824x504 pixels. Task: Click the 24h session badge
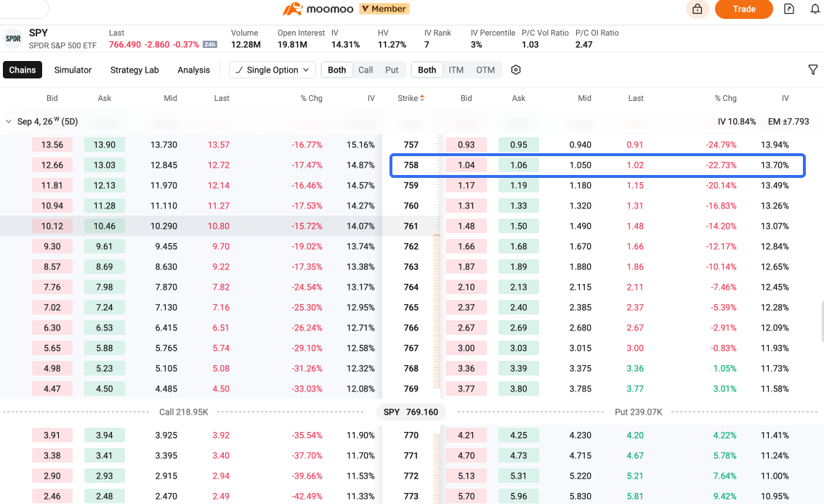[210, 44]
